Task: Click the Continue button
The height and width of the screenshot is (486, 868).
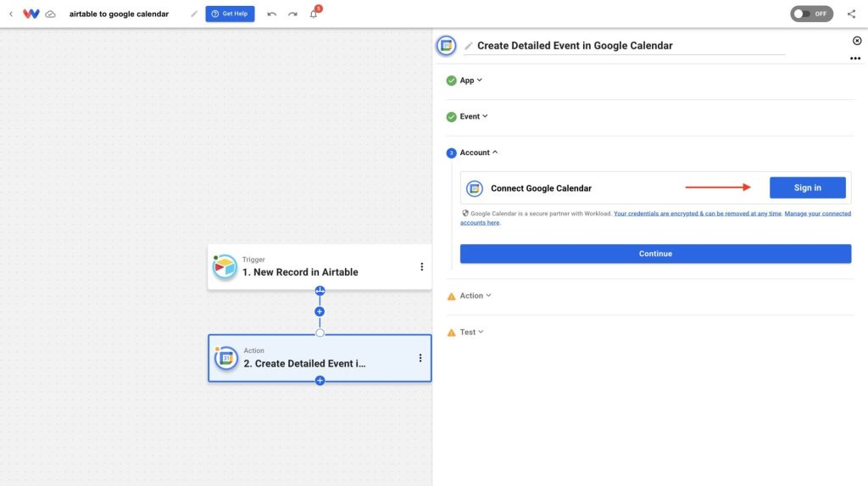Action: 655,254
